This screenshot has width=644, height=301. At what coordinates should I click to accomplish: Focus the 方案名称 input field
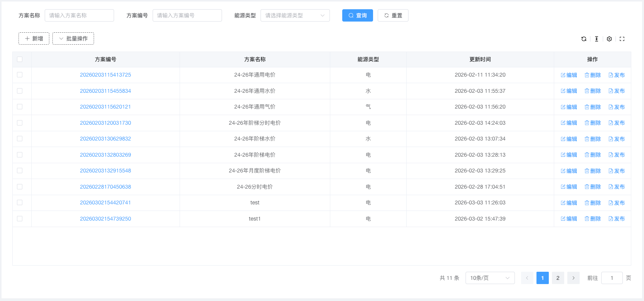[79, 15]
